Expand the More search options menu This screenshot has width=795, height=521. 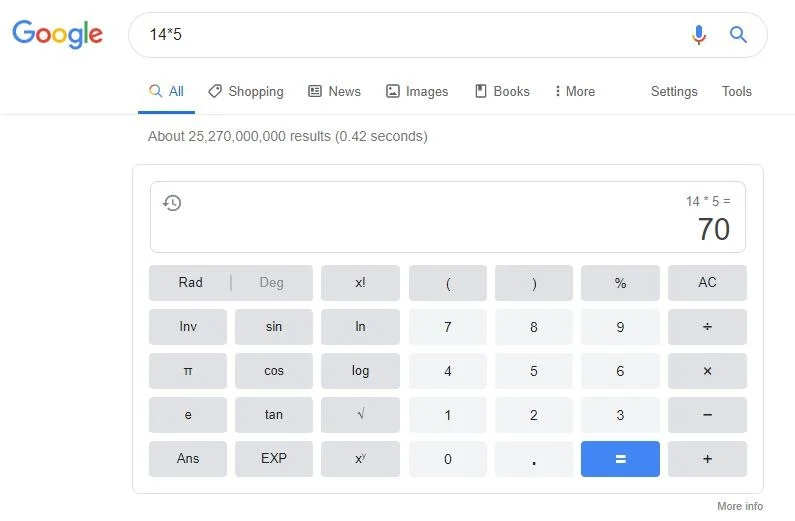point(574,91)
